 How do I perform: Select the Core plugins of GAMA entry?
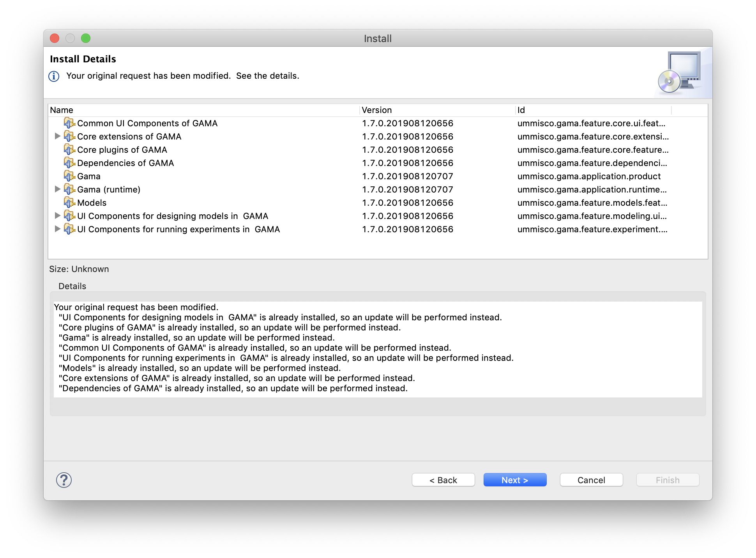[122, 150]
